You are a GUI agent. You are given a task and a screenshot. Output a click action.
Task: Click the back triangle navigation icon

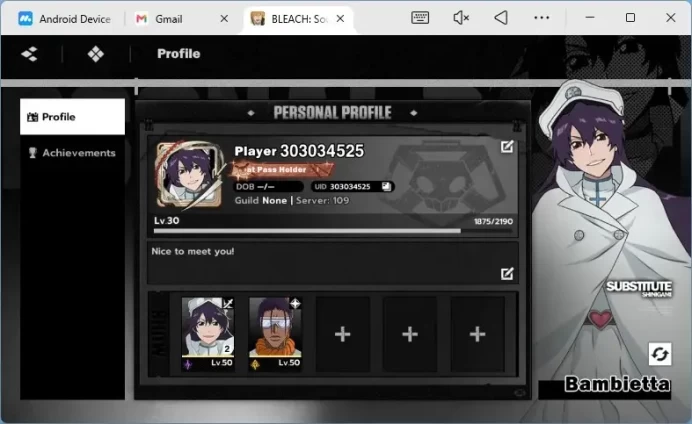501,18
